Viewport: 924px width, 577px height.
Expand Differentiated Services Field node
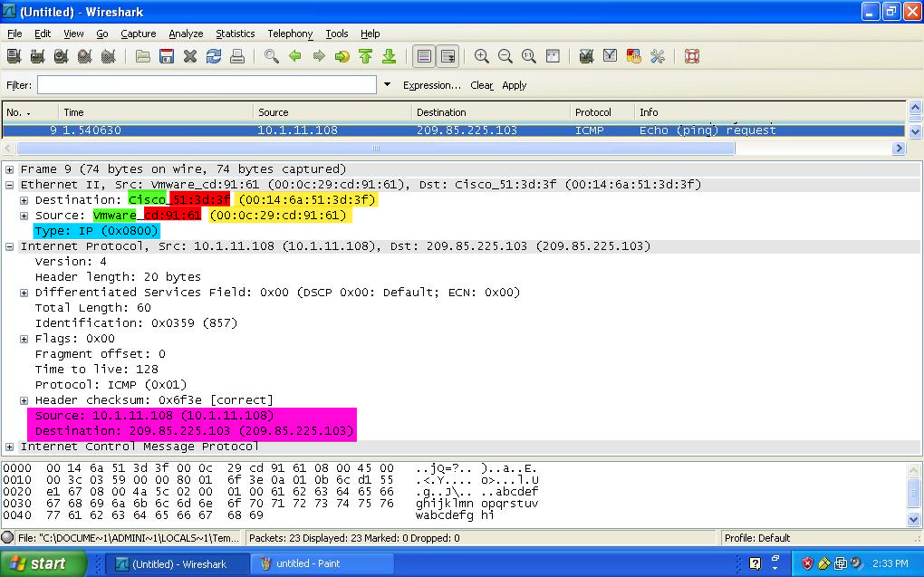coord(24,293)
